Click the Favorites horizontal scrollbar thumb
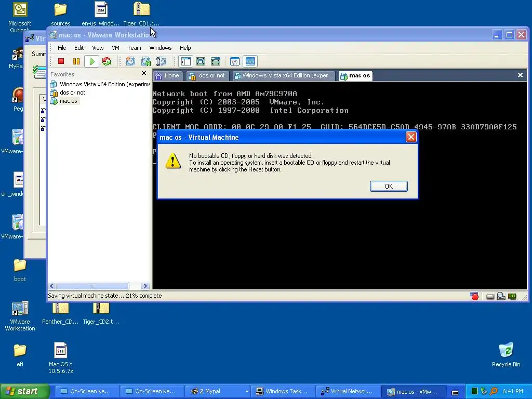This screenshot has width=532, height=399. [92, 286]
